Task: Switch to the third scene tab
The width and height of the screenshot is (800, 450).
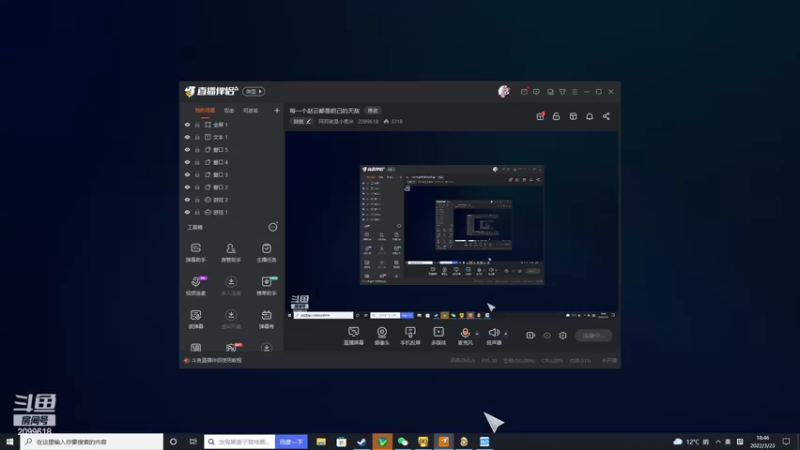Action: pyautogui.click(x=251, y=110)
